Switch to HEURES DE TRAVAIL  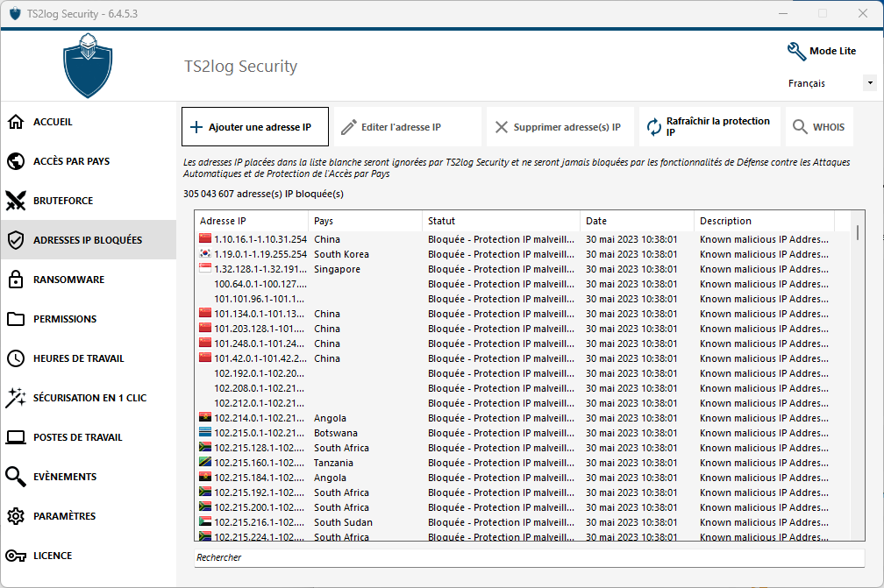(78, 358)
